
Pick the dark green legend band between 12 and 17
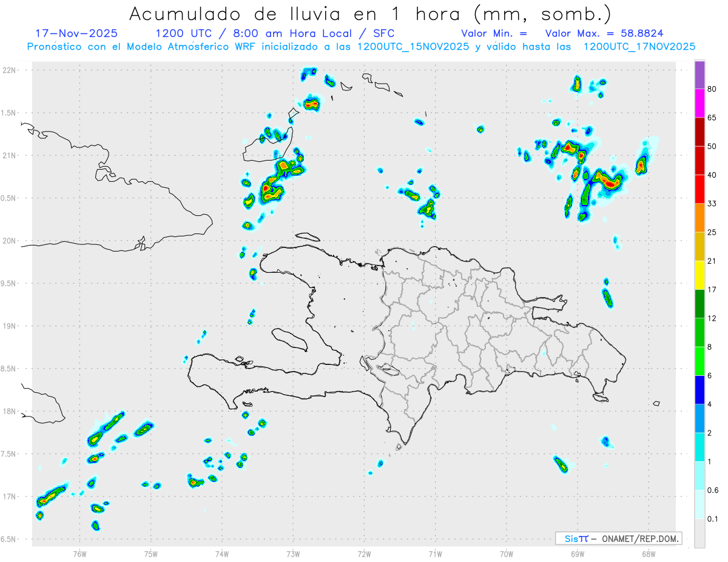699,304
